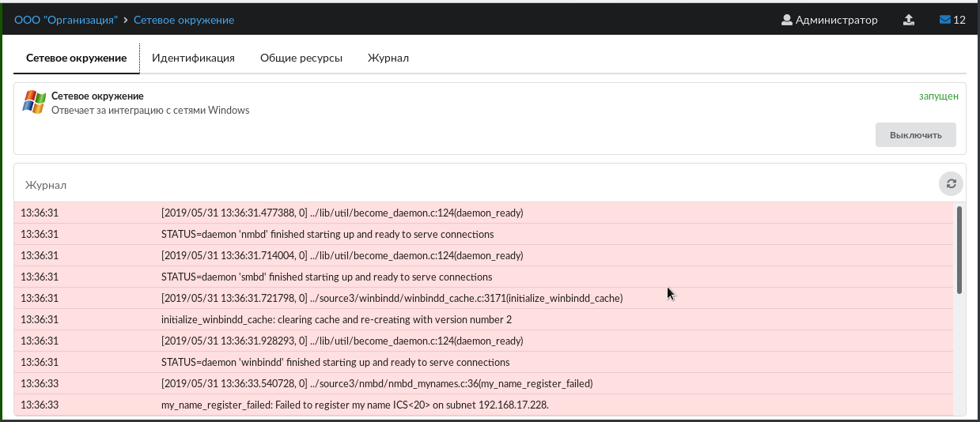This screenshot has width=980, height=422.
Task: Click the journal's vertical scrollbar
Action: 959,250
